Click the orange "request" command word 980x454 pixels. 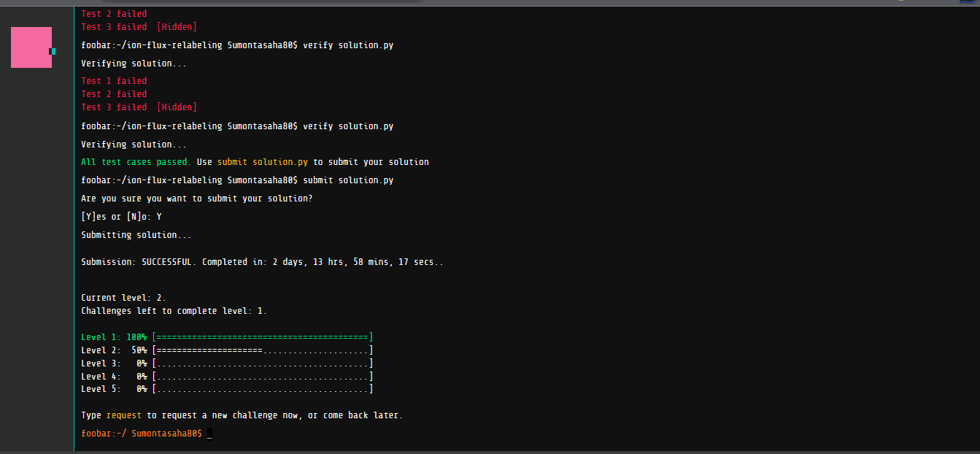coord(124,415)
